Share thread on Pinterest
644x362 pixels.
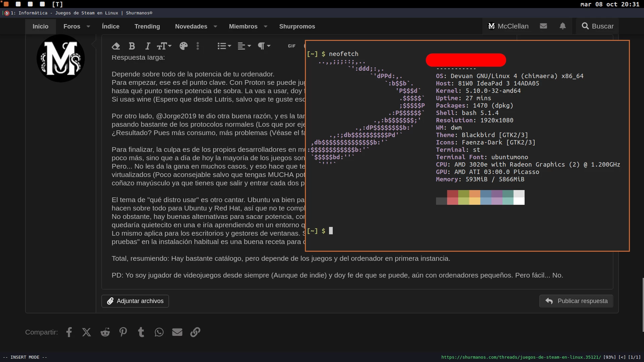pyautogui.click(x=123, y=332)
